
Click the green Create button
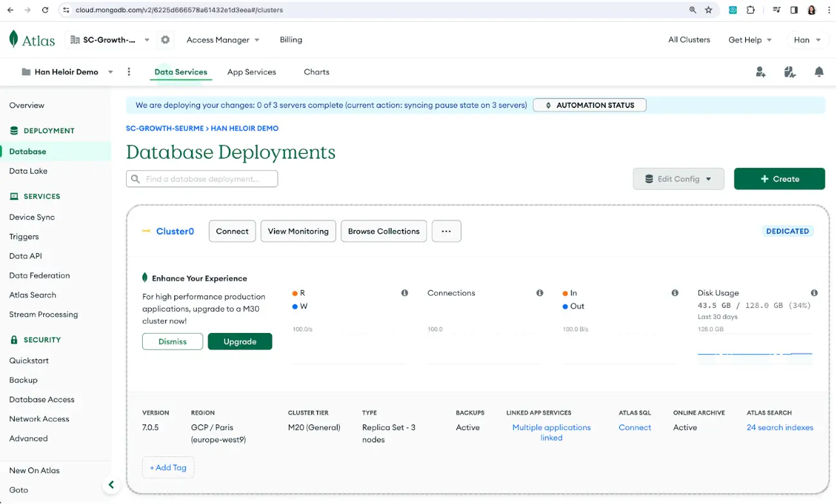[779, 179]
